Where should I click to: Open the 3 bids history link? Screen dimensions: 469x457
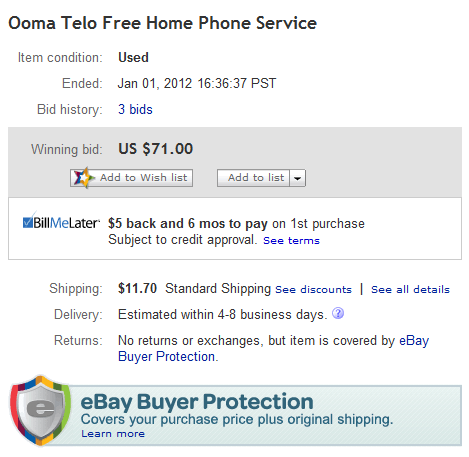[135, 109]
